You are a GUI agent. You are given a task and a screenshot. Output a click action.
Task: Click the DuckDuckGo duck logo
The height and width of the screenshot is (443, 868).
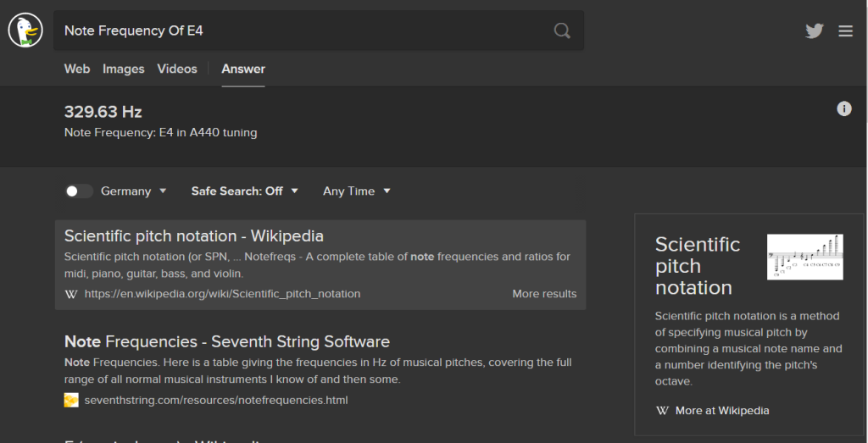coord(25,30)
